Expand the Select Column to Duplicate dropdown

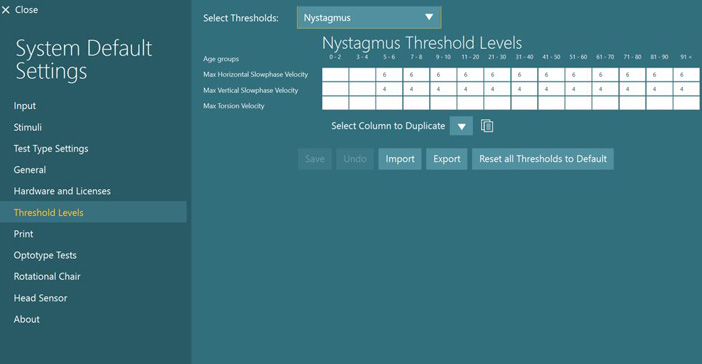click(461, 126)
